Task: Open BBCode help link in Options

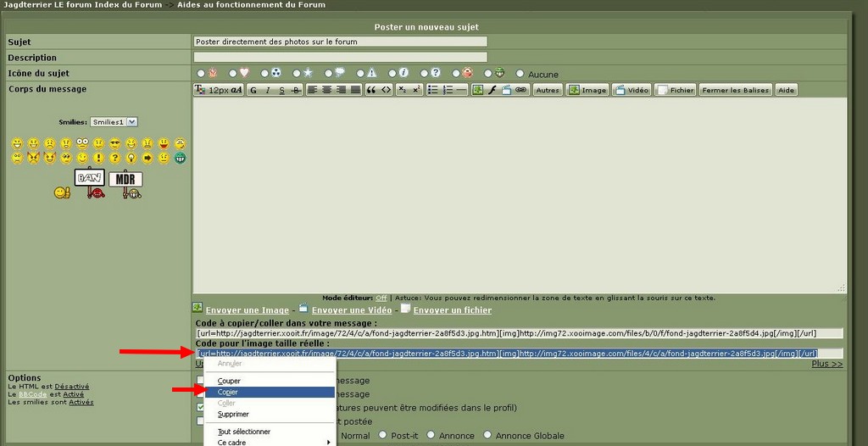Action: coord(32,394)
